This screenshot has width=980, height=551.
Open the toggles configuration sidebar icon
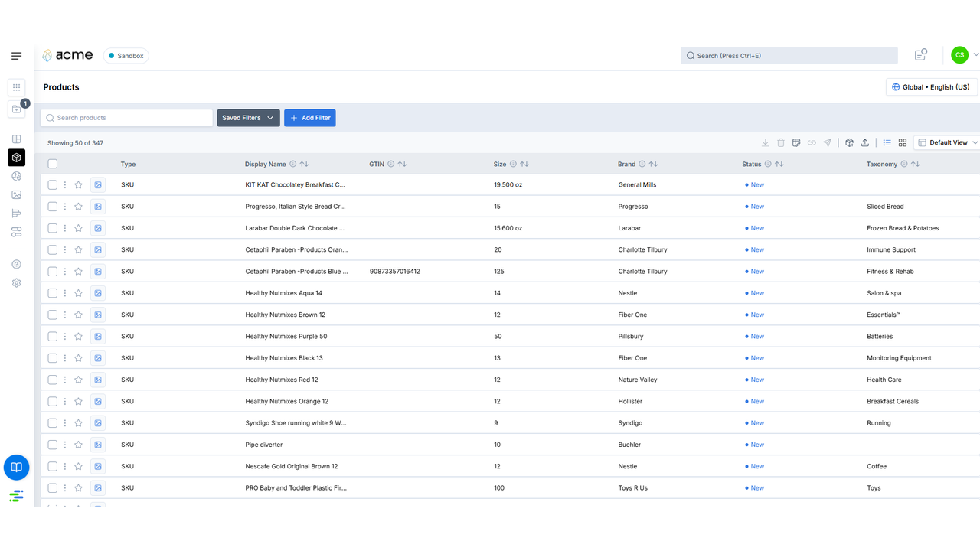point(16,232)
